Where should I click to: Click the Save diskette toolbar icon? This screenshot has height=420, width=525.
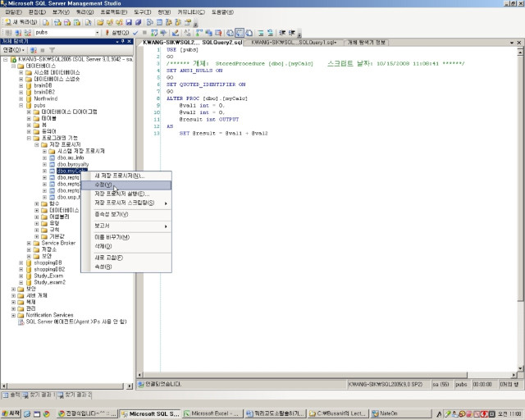(x=129, y=22)
